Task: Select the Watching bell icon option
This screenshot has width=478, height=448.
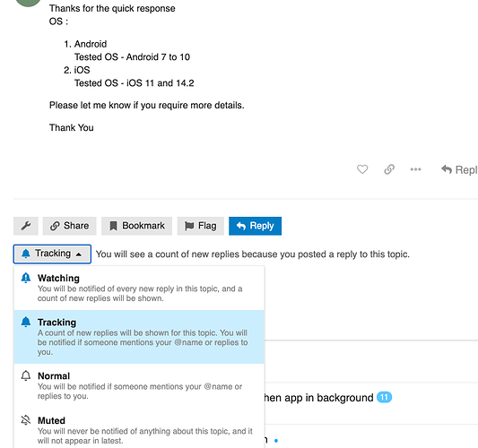Action: coord(26,278)
